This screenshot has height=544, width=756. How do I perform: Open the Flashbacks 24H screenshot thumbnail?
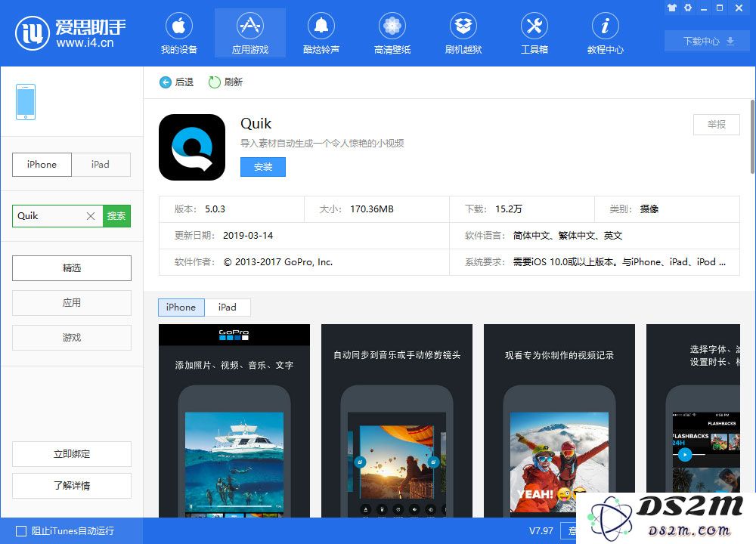pos(692,410)
